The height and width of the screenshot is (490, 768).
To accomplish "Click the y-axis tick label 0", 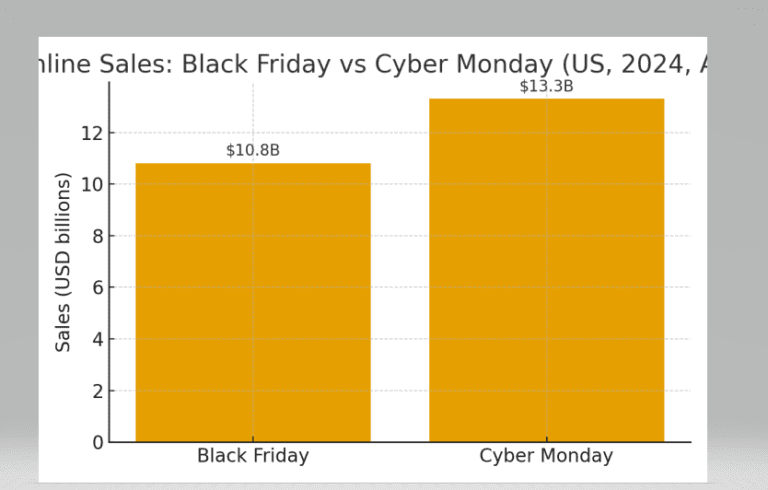I will click(x=98, y=442).
